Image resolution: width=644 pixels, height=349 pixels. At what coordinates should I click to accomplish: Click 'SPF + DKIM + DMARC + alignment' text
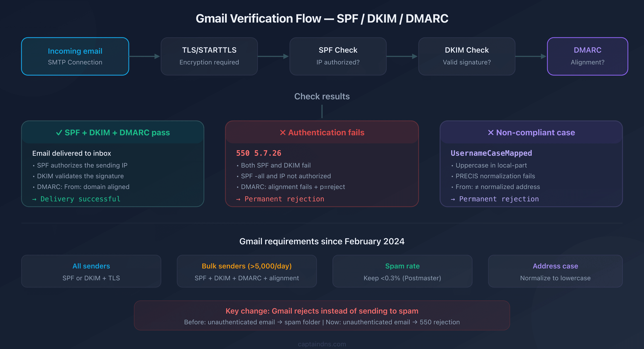pyautogui.click(x=247, y=278)
